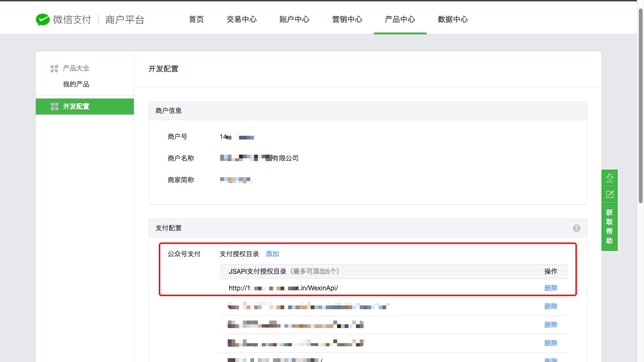Click the 产品大全 sidebar icon
Viewport: 644px width, 362px height.
pos(54,69)
